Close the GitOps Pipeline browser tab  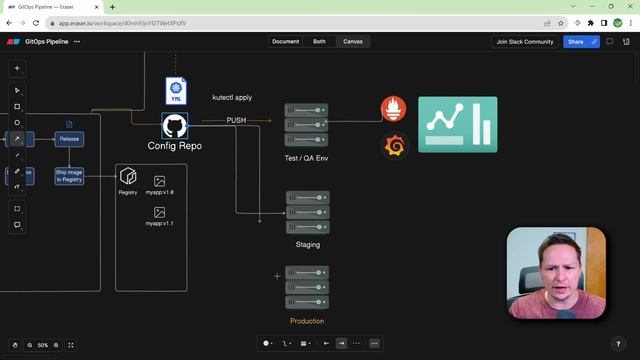click(97, 7)
